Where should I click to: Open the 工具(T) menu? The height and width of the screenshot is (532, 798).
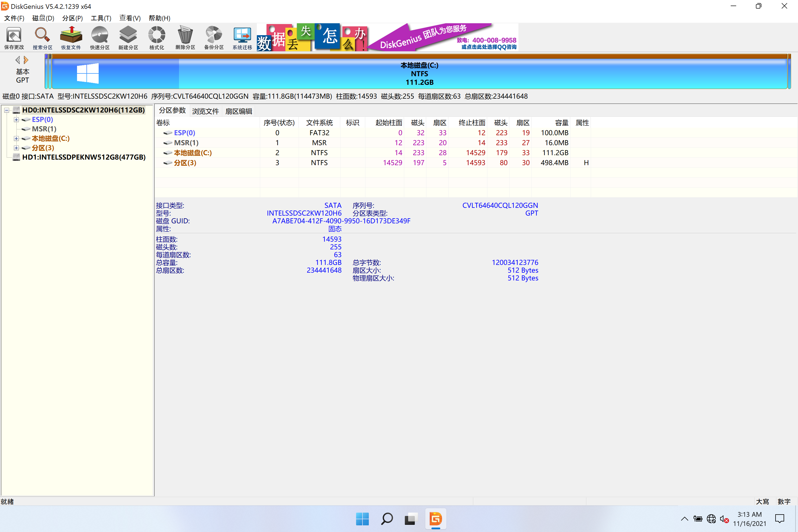pyautogui.click(x=101, y=18)
